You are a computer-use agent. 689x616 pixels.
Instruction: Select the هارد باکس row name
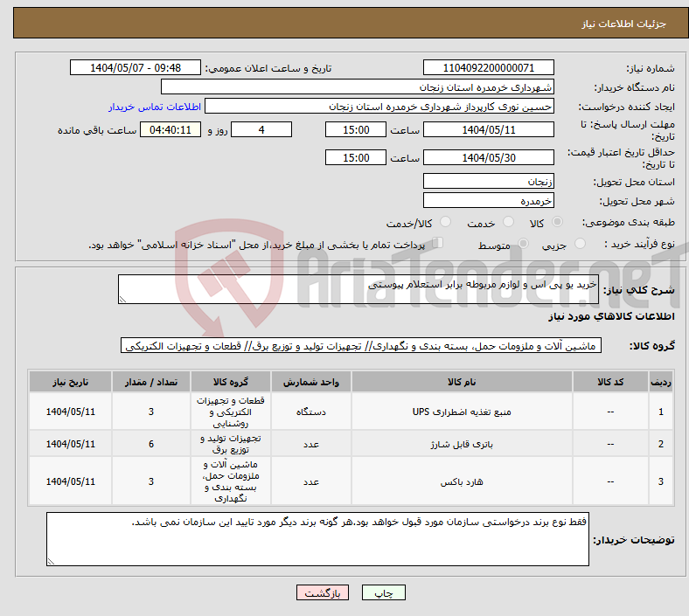click(x=462, y=481)
